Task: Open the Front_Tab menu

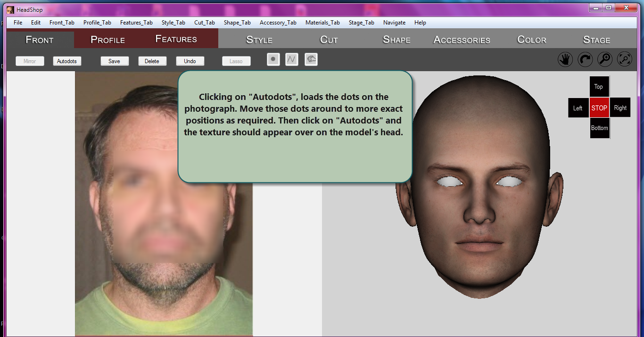Action: tap(62, 23)
